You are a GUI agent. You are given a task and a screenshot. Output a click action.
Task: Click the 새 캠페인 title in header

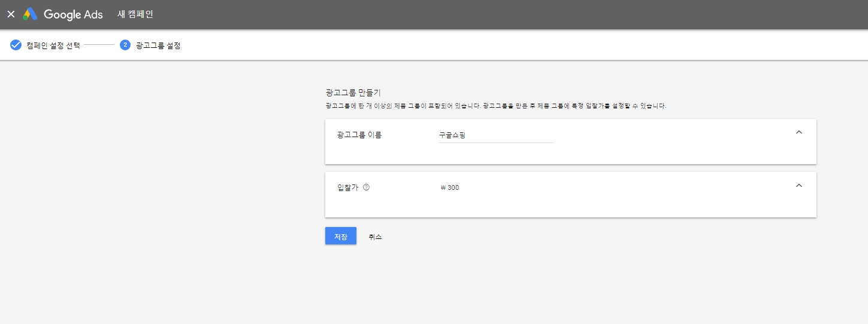coord(135,14)
